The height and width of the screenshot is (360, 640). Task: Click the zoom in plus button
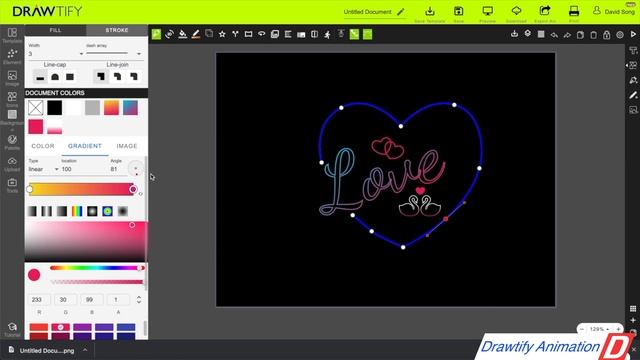618,329
